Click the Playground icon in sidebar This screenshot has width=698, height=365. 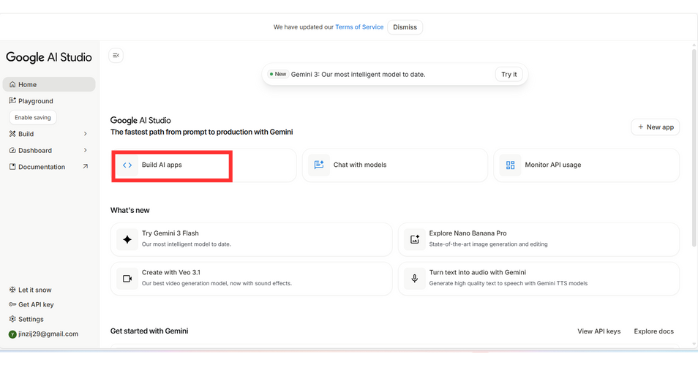pos(12,101)
